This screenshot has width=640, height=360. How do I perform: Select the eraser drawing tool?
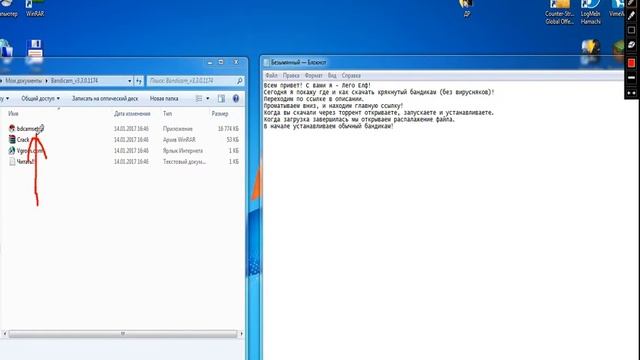631,45
